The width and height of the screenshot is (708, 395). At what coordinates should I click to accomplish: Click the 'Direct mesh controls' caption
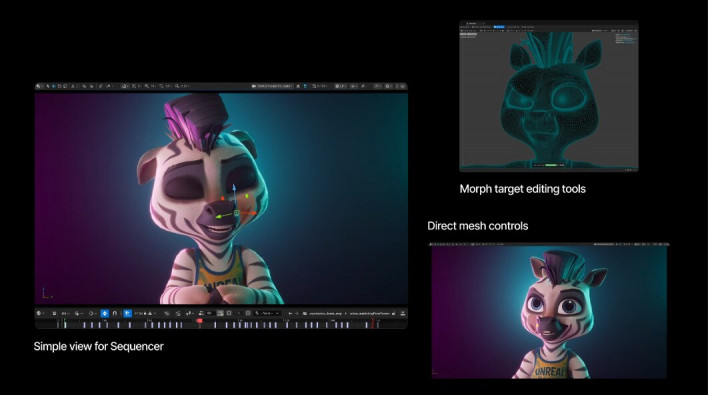[x=477, y=226]
